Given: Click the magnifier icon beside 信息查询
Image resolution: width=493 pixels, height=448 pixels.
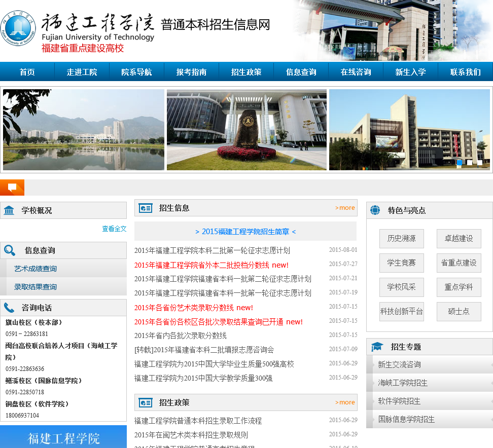Looking at the screenshot, I should 10,250.
